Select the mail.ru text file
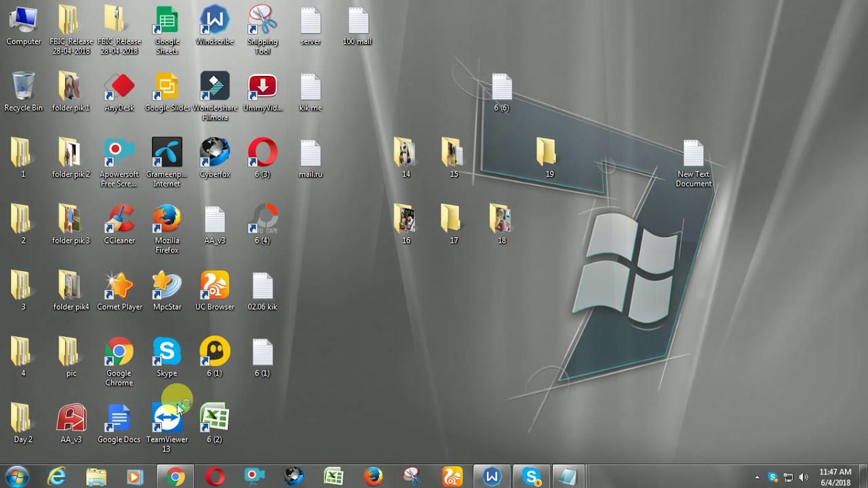868x488 pixels. point(311,159)
